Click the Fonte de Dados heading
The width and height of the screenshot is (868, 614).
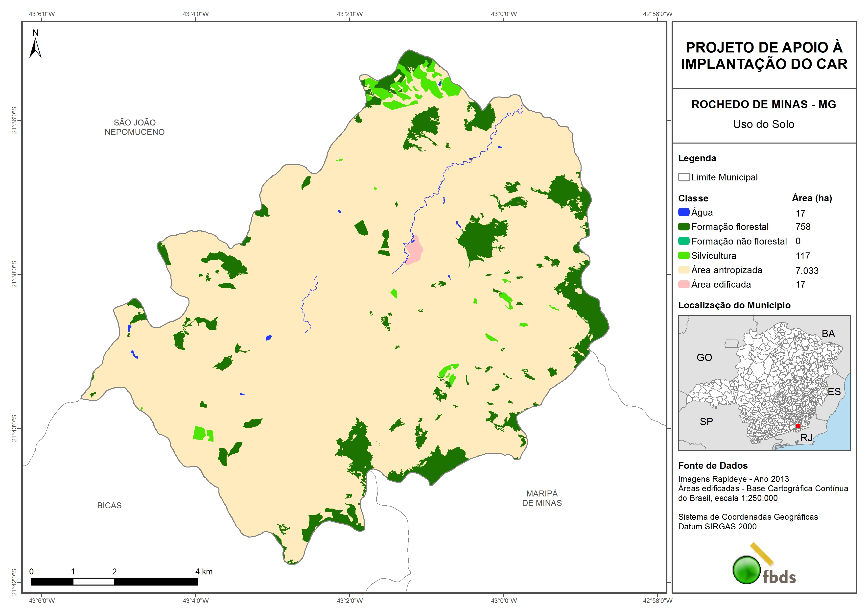click(x=713, y=465)
